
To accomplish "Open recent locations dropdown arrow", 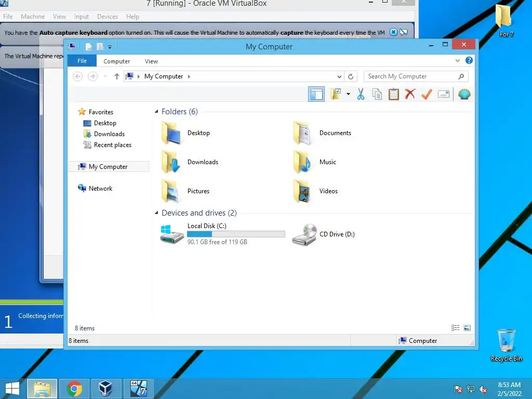I will [x=105, y=76].
